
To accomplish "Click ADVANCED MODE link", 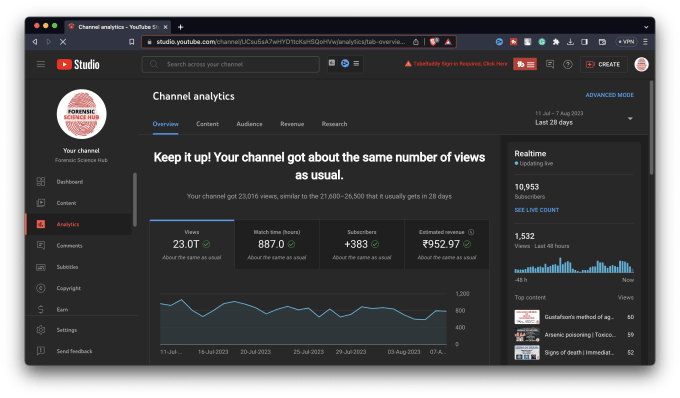I will click(609, 95).
